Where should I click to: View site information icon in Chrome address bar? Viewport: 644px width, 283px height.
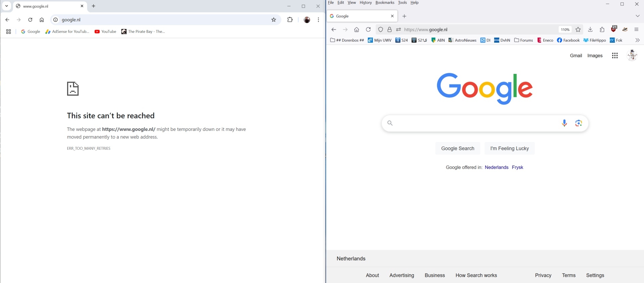click(x=56, y=20)
